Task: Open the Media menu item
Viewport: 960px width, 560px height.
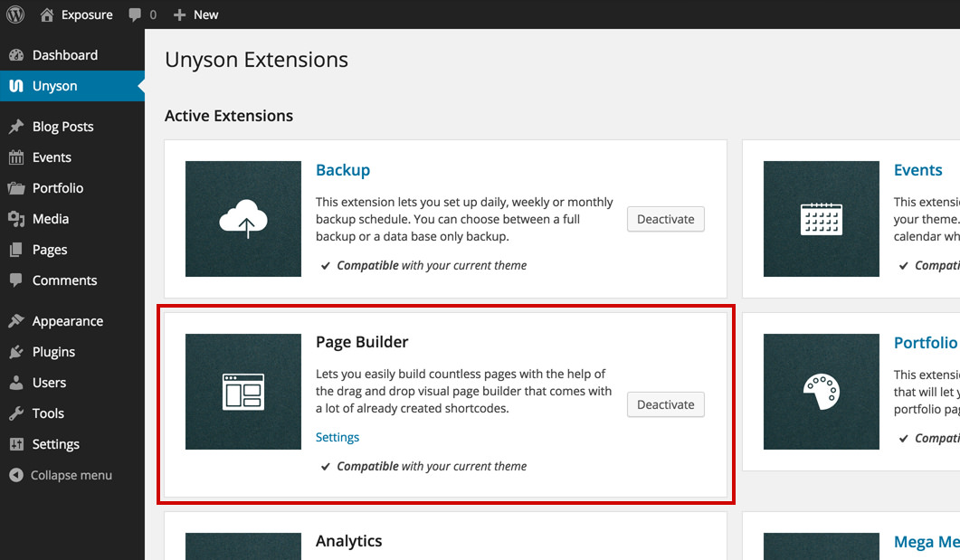Action: [72, 219]
